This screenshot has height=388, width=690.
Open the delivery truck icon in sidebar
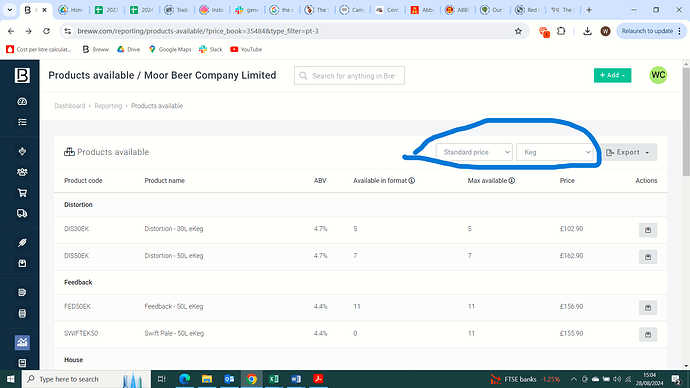click(22, 213)
